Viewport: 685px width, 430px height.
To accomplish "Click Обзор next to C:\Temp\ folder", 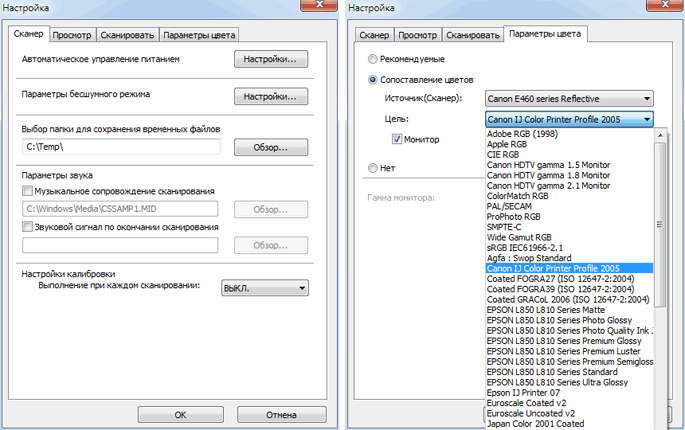I will click(271, 147).
